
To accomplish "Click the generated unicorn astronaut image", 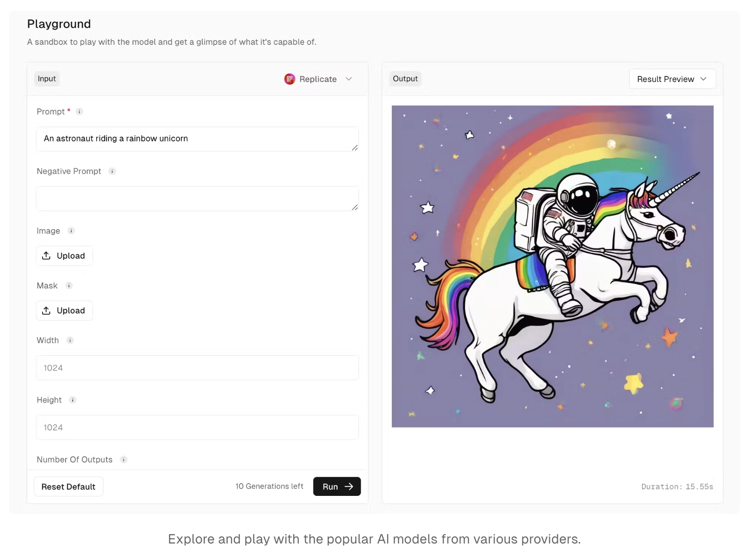I will pyautogui.click(x=552, y=266).
